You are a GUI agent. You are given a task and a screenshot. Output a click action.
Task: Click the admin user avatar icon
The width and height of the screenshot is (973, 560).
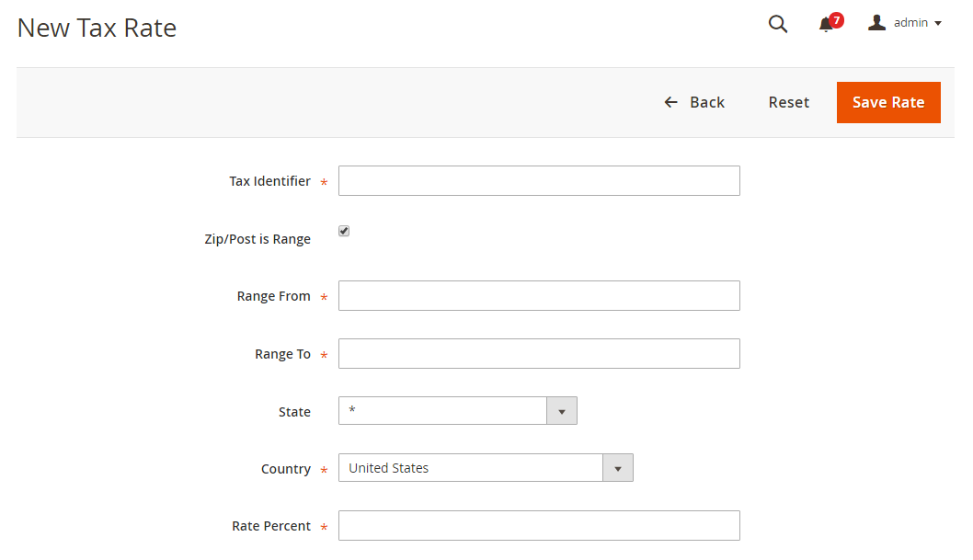pyautogui.click(x=876, y=22)
